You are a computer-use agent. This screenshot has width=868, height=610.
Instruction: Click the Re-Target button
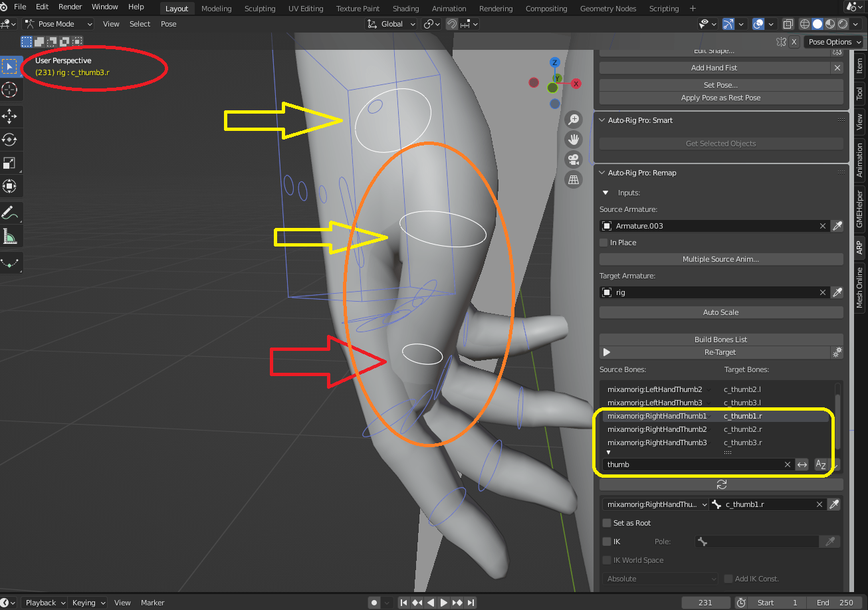tap(720, 352)
